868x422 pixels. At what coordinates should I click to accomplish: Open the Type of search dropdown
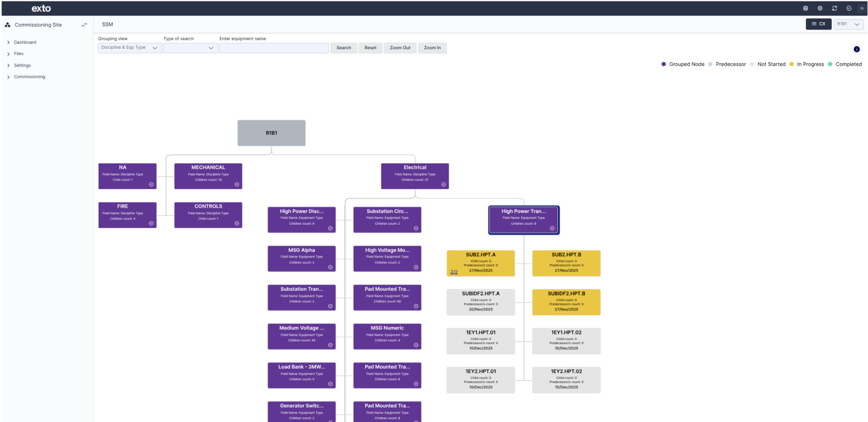click(x=190, y=47)
